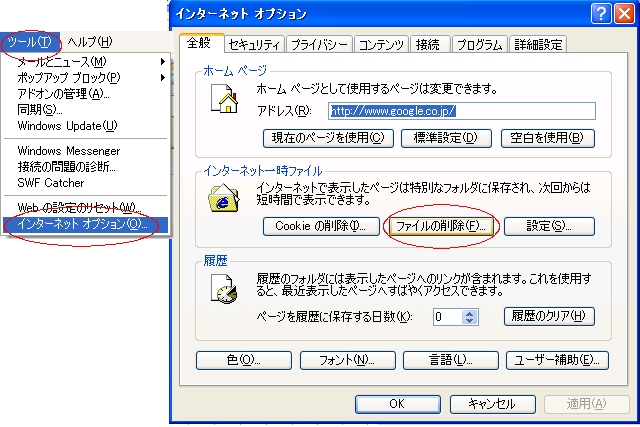
Task: Click アドレス(R): label
Action: [x=284, y=111]
